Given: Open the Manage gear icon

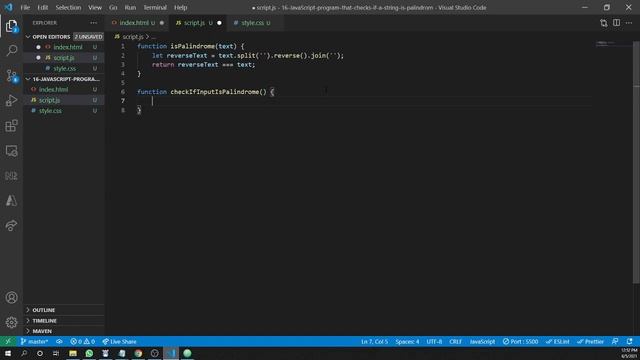Looking at the screenshot, I should pyautogui.click(x=11, y=322).
